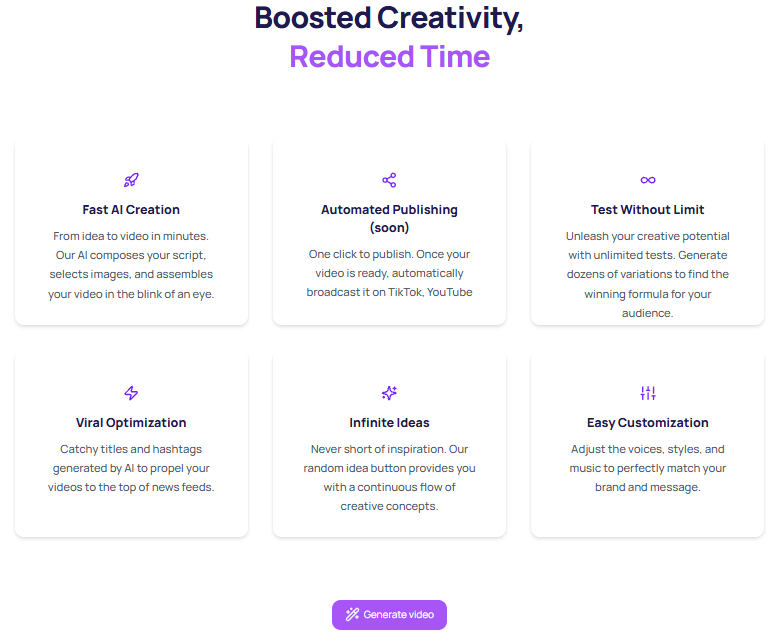Image resolution: width=777 pixels, height=642 pixels.
Task: Click the share icon above Automated Publishing
Action: [x=389, y=180]
